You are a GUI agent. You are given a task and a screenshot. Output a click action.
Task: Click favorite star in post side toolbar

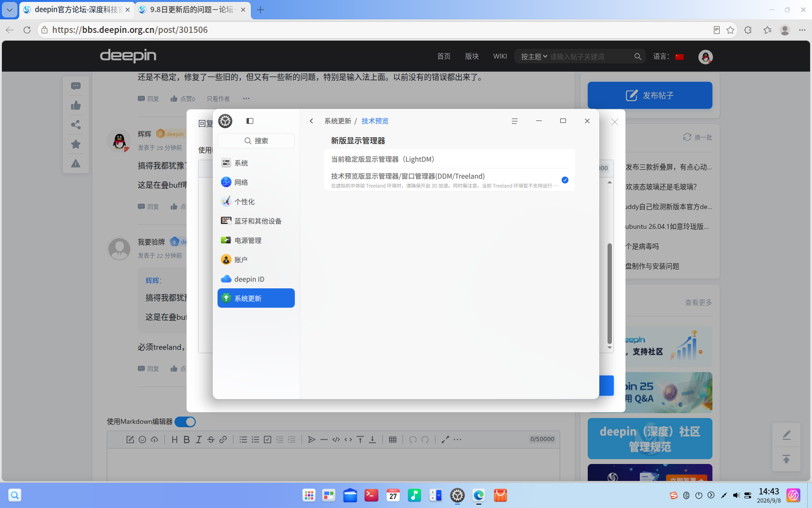pyautogui.click(x=76, y=144)
